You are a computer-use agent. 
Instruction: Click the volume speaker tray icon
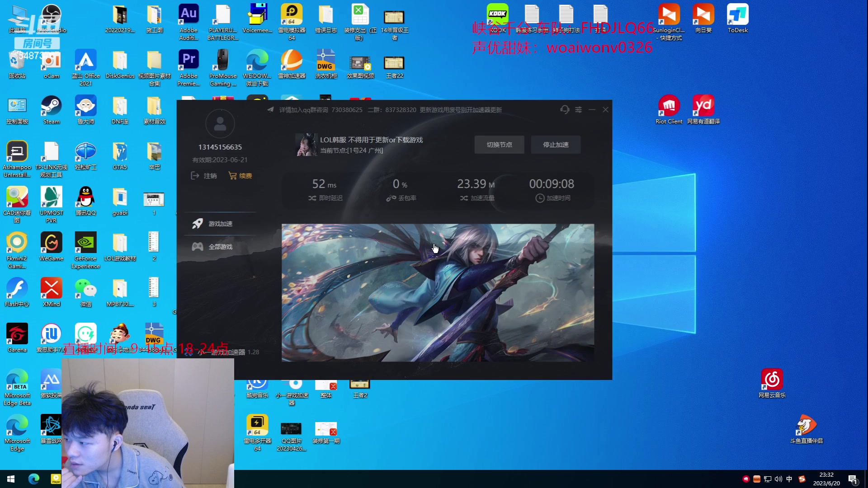778,479
